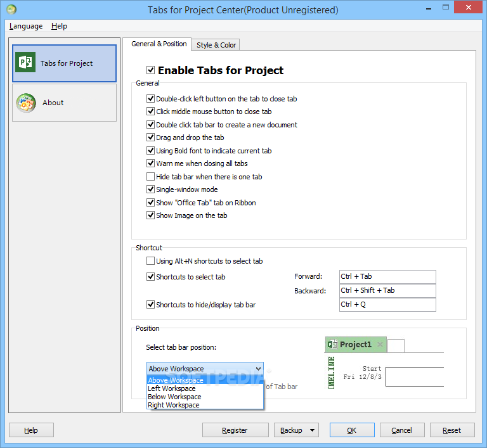Click the Backward shortcut field Ctrl + Shift + Tab

pyautogui.click(x=387, y=291)
